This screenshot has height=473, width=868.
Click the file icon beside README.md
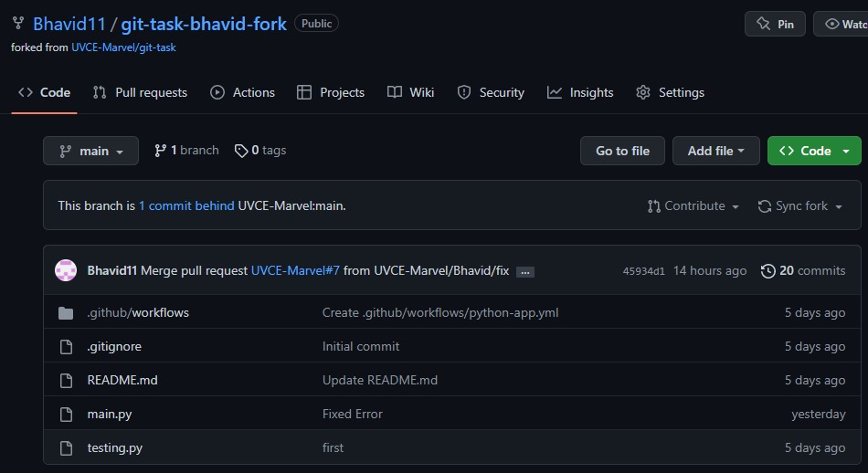pos(66,381)
